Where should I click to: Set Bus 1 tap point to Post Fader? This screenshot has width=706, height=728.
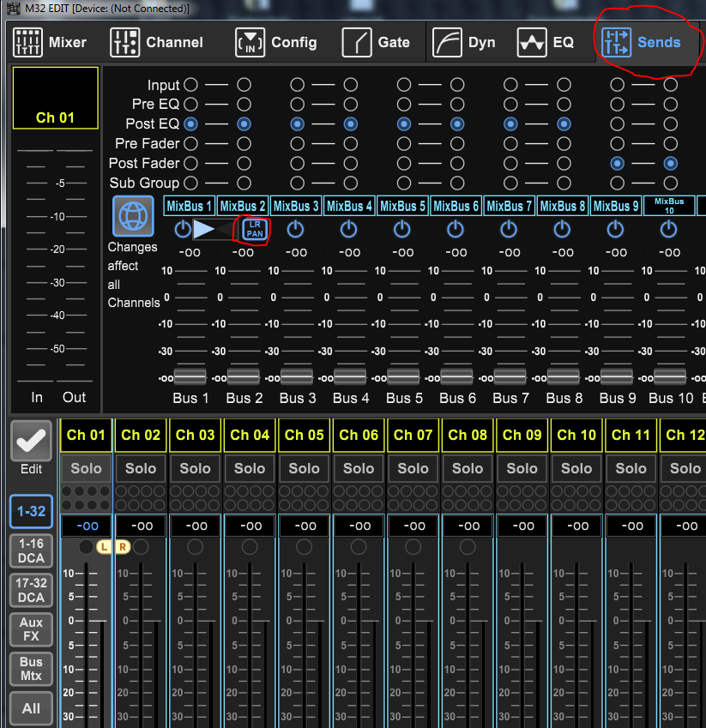191,164
